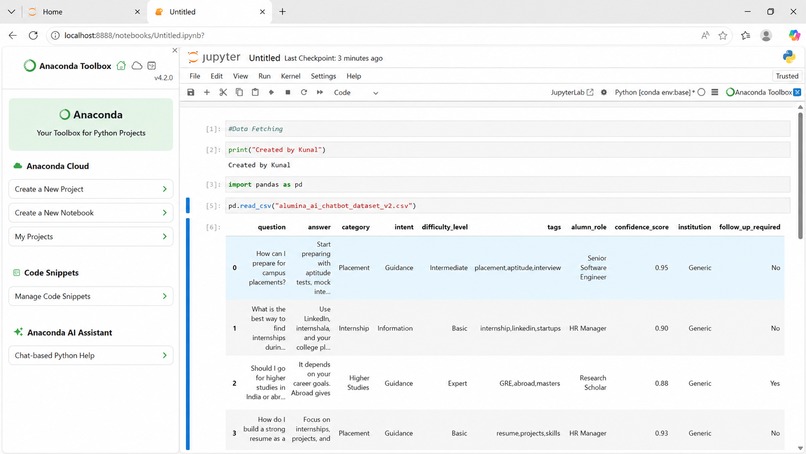
Task: Toggle the Anaconda Toolbox button in the notebook toolbar
Action: (x=763, y=93)
